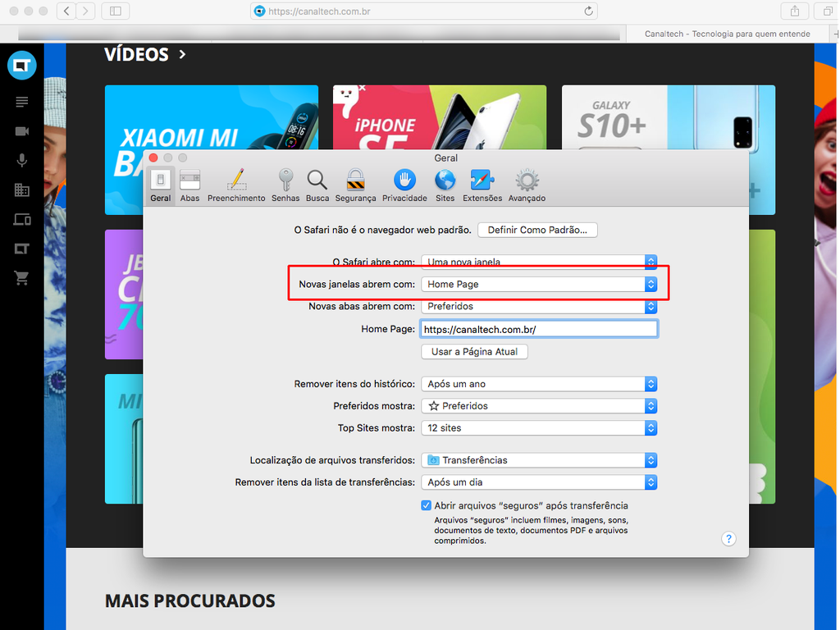Close the Geral preferences window

tap(153, 157)
